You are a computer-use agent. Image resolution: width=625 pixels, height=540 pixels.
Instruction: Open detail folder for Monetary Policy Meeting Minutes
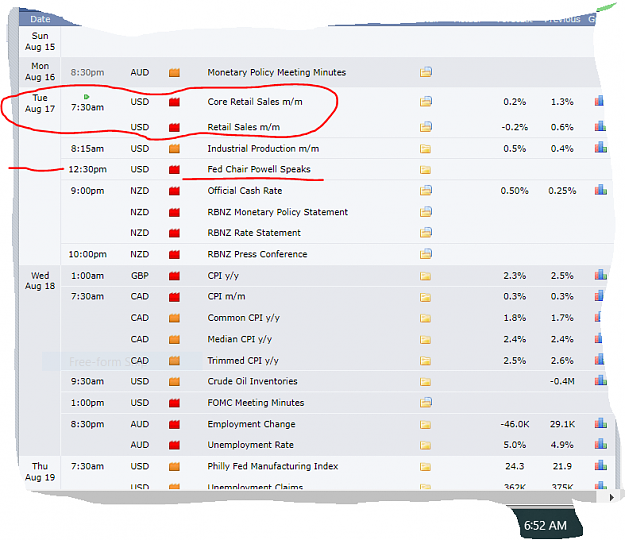point(425,72)
